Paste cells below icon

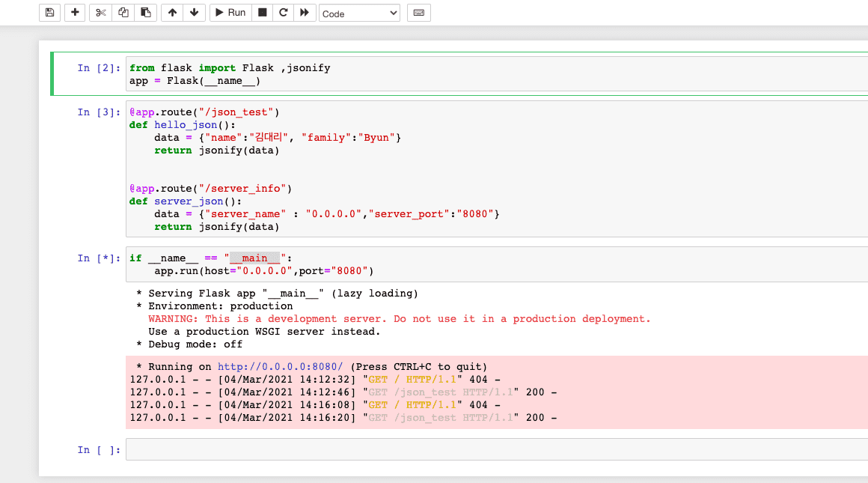(x=146, y=13)
